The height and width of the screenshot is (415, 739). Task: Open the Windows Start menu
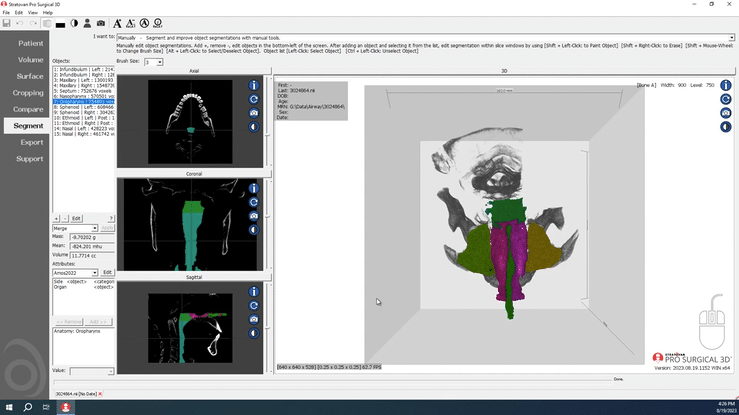pos(8,407)
